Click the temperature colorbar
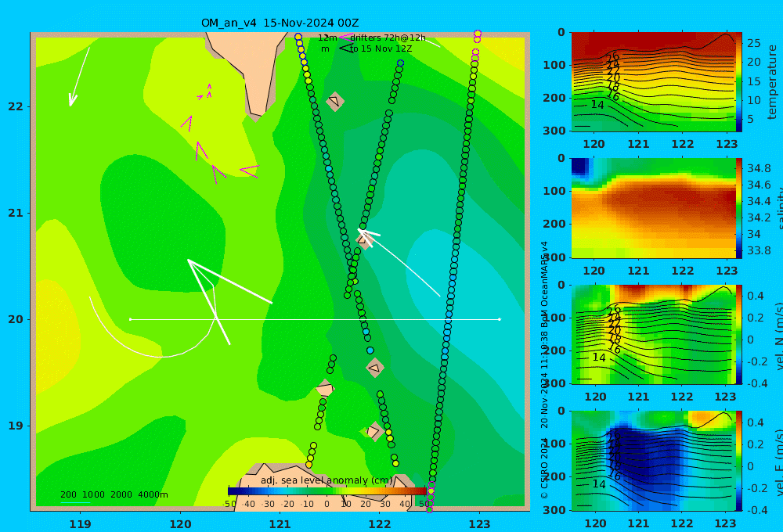Image resolution: width=783 pixels, height=532 pixels. 739,82
